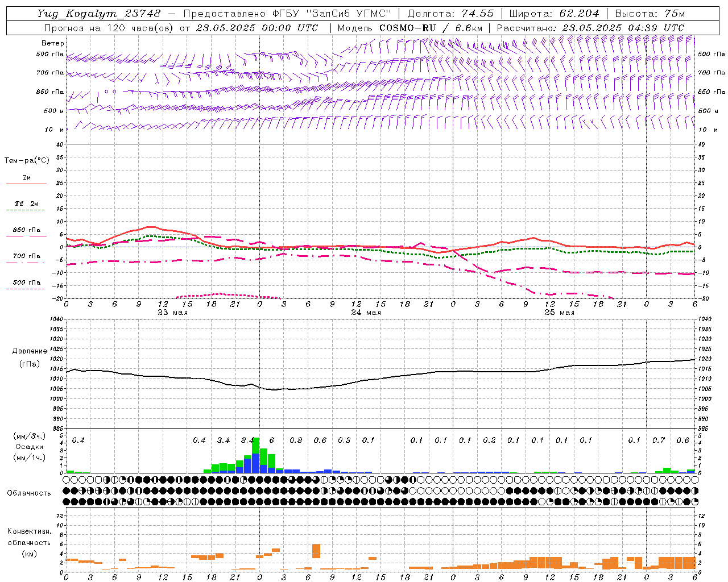
Task: Click the 0.2 precipitation total
Action: click(x=489, y=440)
